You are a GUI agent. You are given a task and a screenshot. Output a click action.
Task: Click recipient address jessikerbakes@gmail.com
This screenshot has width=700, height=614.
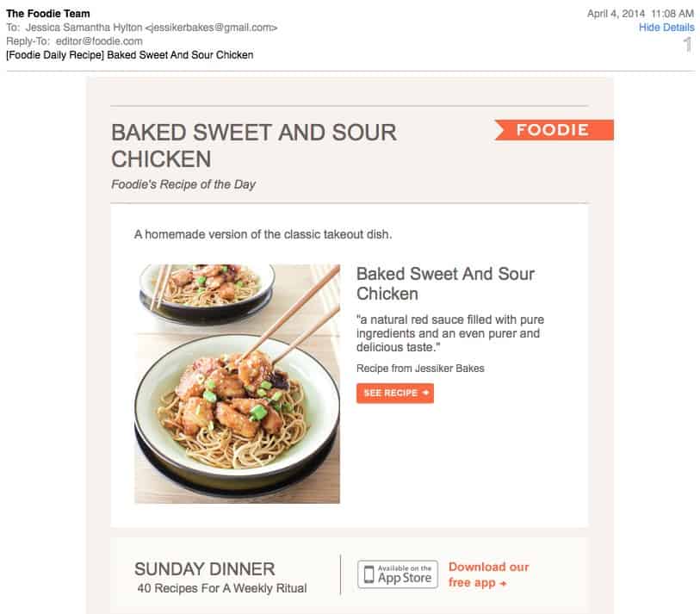click(211, 28)
